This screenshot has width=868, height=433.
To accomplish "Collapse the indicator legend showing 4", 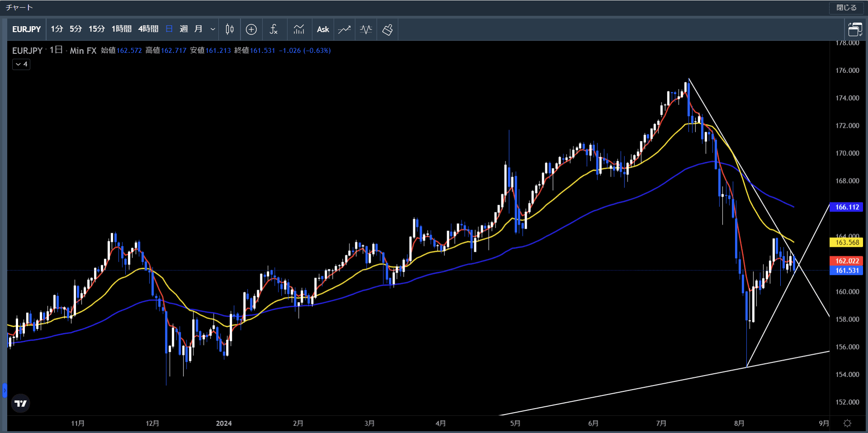I will (x=21, y=64).
